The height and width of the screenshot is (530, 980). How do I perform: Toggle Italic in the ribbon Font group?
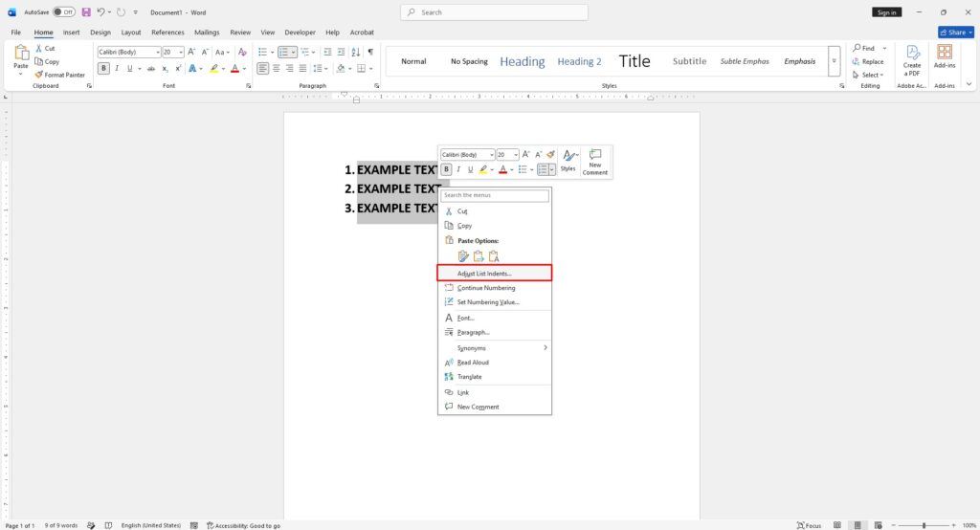coord(117,69)
